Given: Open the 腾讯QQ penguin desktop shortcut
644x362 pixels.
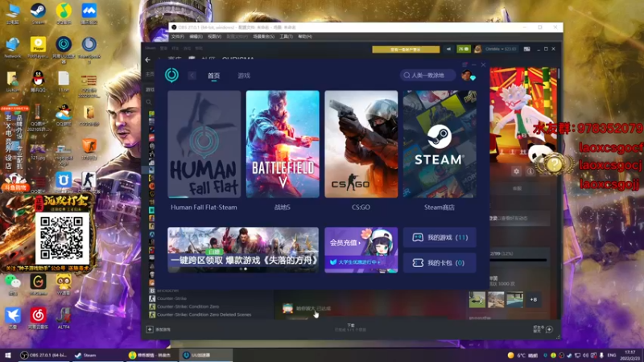Looking at the screenshot, I should tap(38, 81).
